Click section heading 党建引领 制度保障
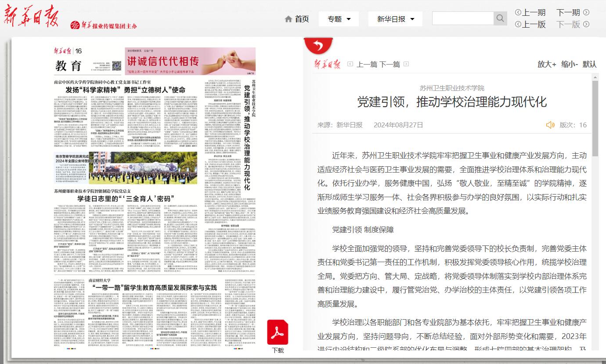This screenshot has height=364, width=606. pos(363,230)
